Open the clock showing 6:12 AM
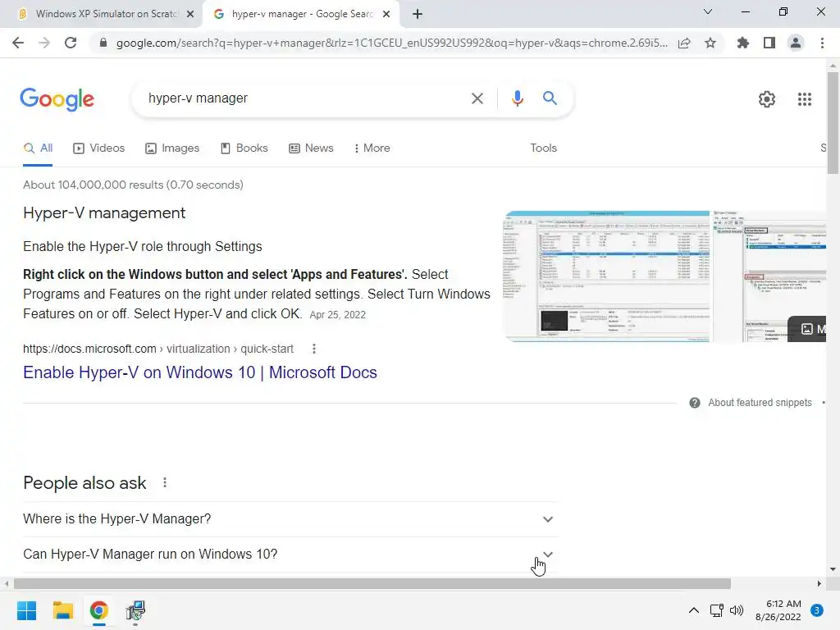This screenshot has height=630, width=840. (x=778, y=610)
